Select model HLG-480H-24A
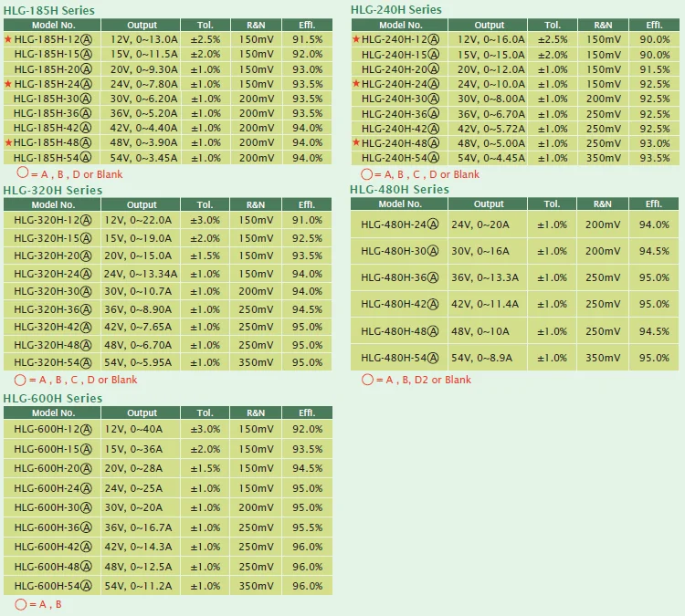The height and width of the screenshot is (616, 685). (x=400, y=224)
